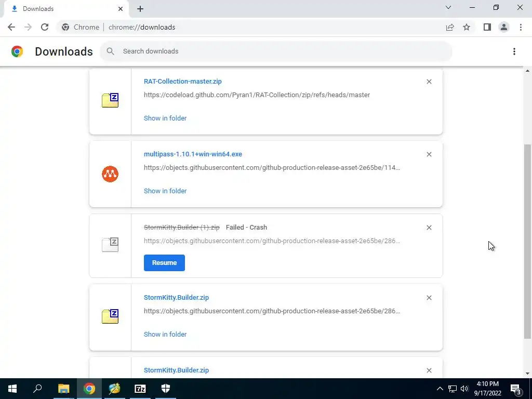Click the site info Chrome chip

[x=81, y=27]
